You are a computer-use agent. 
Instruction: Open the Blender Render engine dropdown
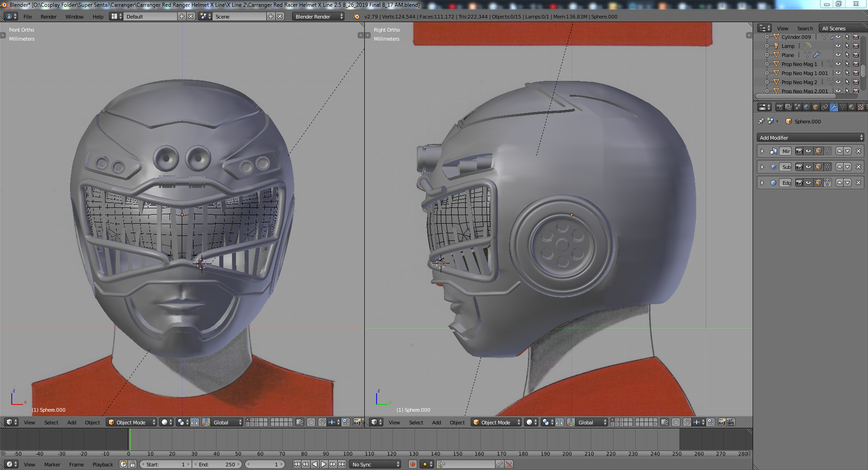point(318,17)
